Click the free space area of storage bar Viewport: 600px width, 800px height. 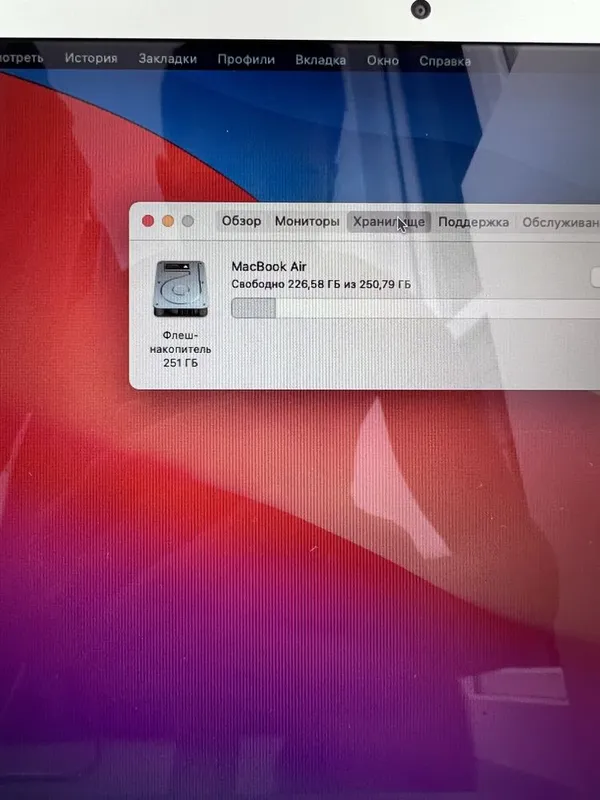[x=430, y=310]
